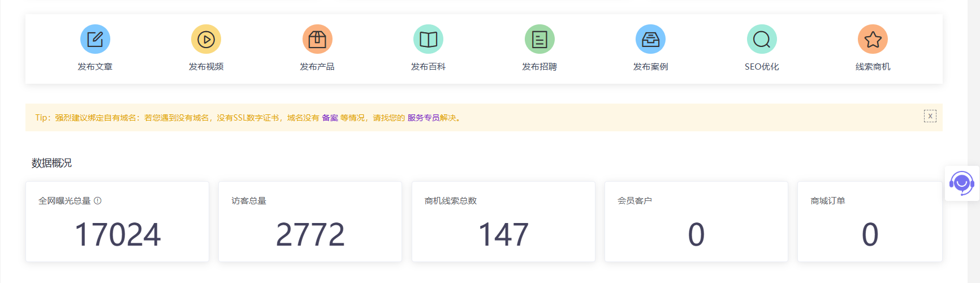Click the 全网曝光总量 card title

coord(64,201)
